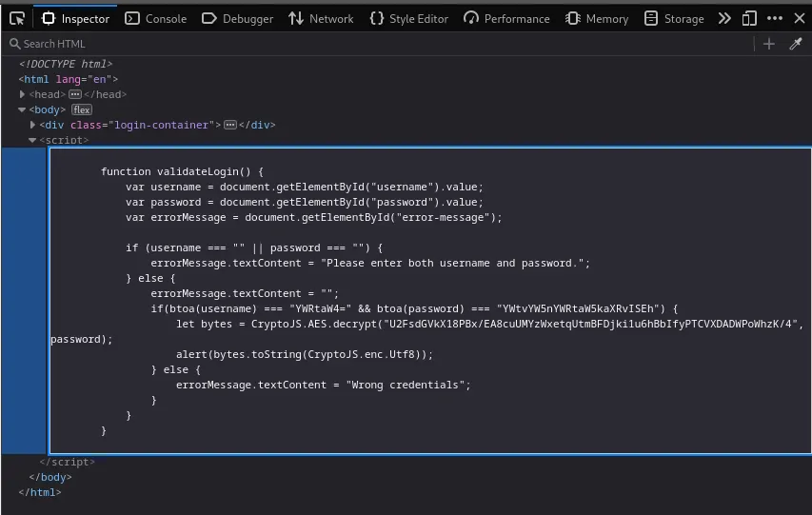Viewport: 812px width, 515px height.
Task: Switch to the Memory tab
Action: 597,19
